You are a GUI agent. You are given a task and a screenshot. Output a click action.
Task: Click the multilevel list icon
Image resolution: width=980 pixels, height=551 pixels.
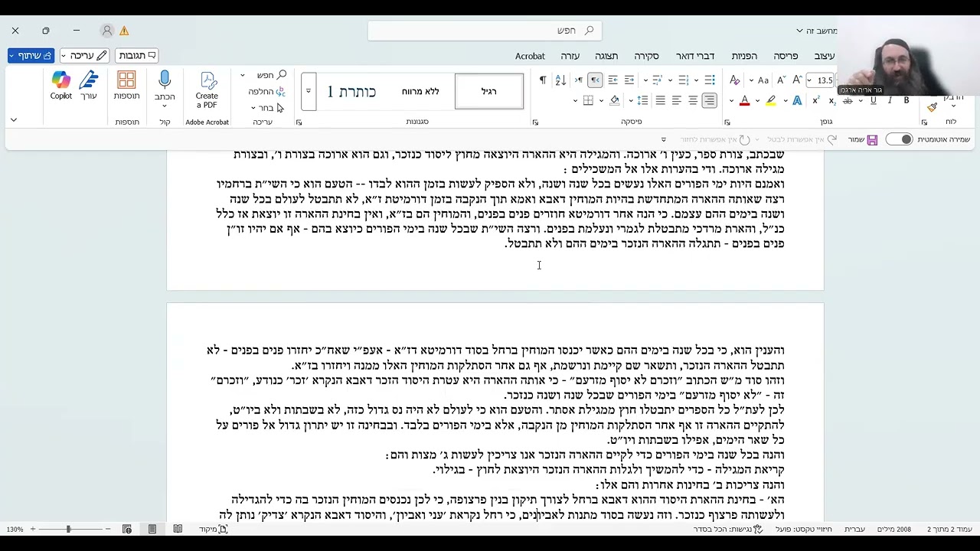point(657,80)
